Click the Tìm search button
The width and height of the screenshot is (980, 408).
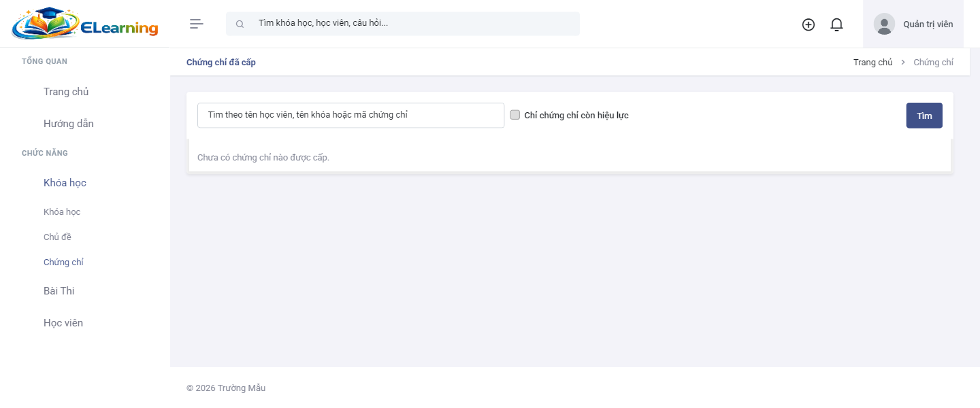924,116
